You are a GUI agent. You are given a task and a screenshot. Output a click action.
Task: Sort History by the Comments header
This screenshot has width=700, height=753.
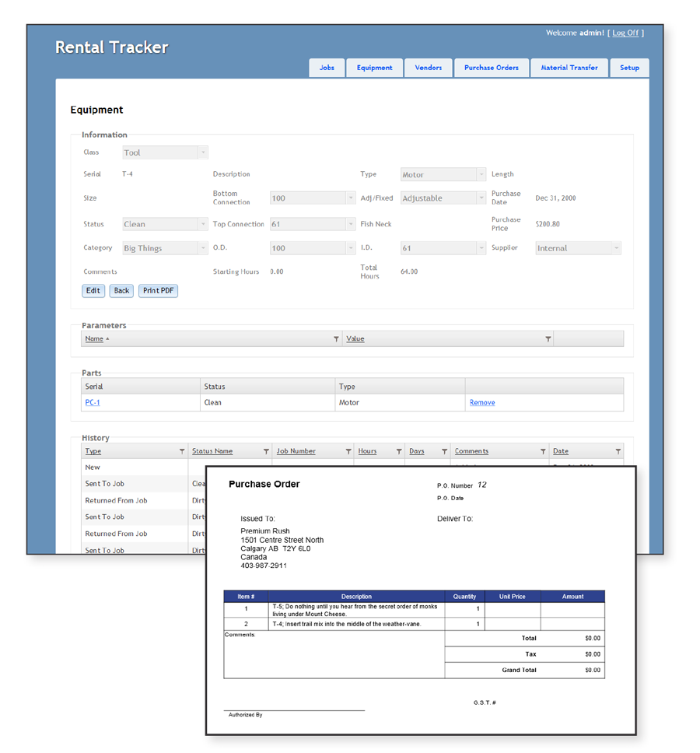471,451
